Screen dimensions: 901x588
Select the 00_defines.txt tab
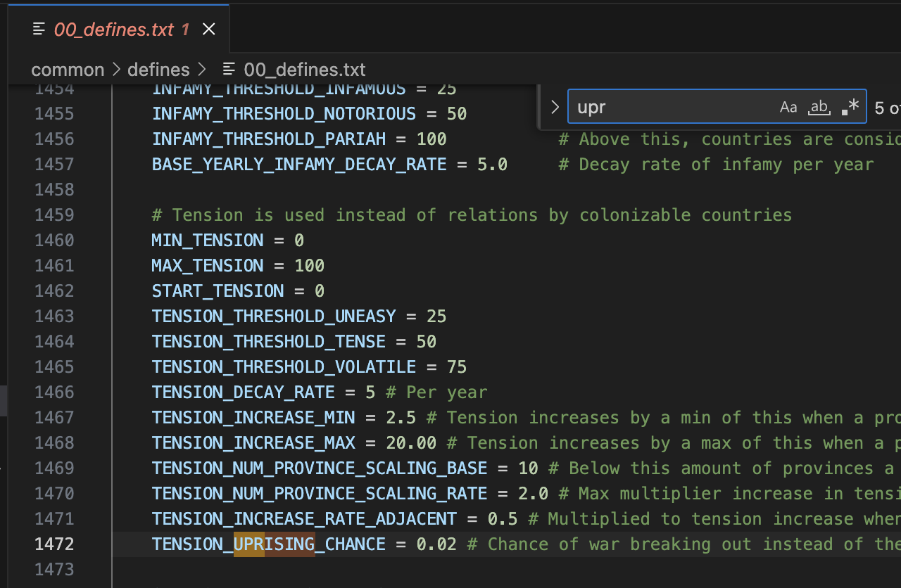[x=113, y=29]
